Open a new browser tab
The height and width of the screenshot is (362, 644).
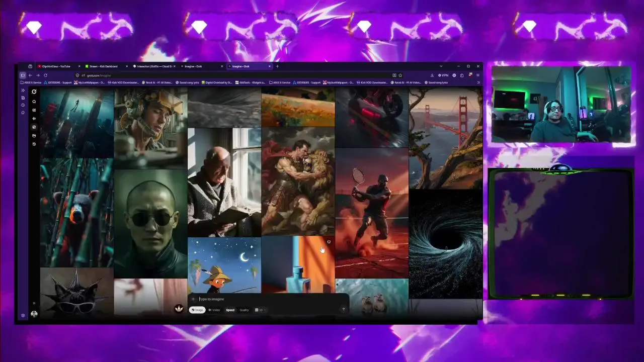pos(277,66)
